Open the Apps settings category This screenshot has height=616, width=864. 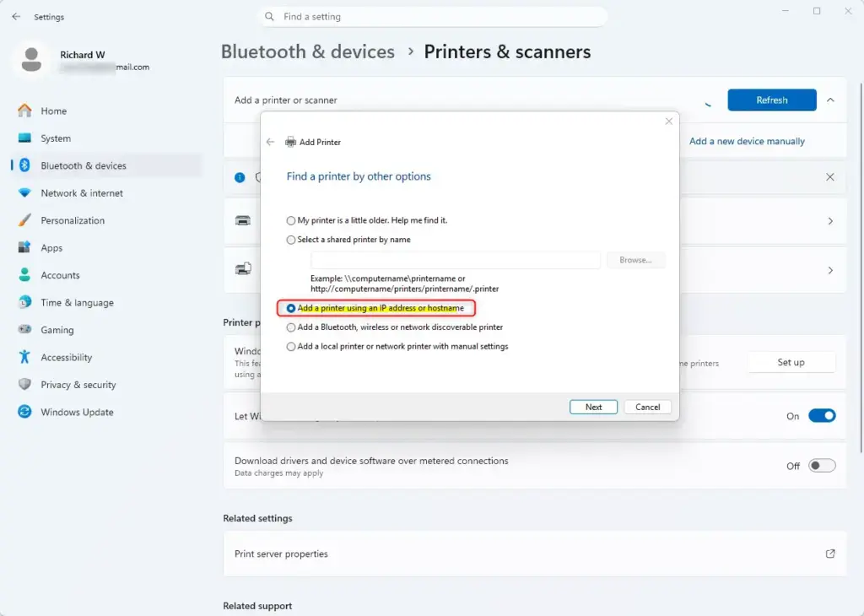pos(51,248)
